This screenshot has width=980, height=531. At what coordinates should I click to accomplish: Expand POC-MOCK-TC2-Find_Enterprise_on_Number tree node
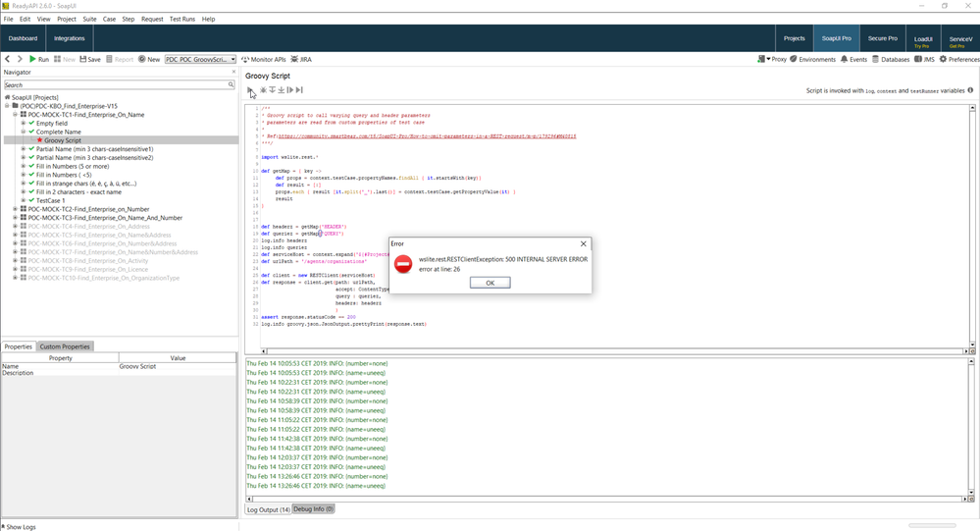tap(16, 209)
